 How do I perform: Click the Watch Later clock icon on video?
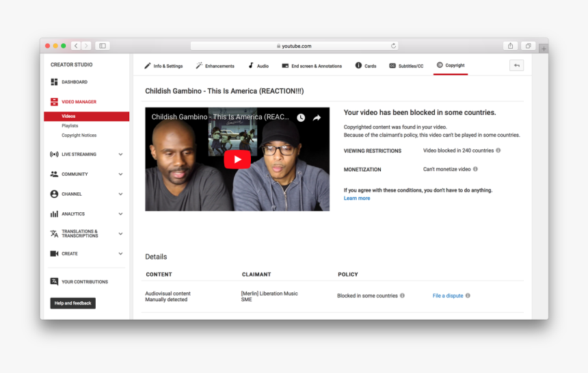click(x=301, y=118)
